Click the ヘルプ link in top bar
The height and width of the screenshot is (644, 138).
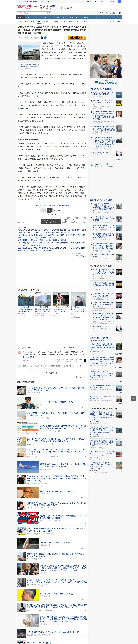coord(94,2)
